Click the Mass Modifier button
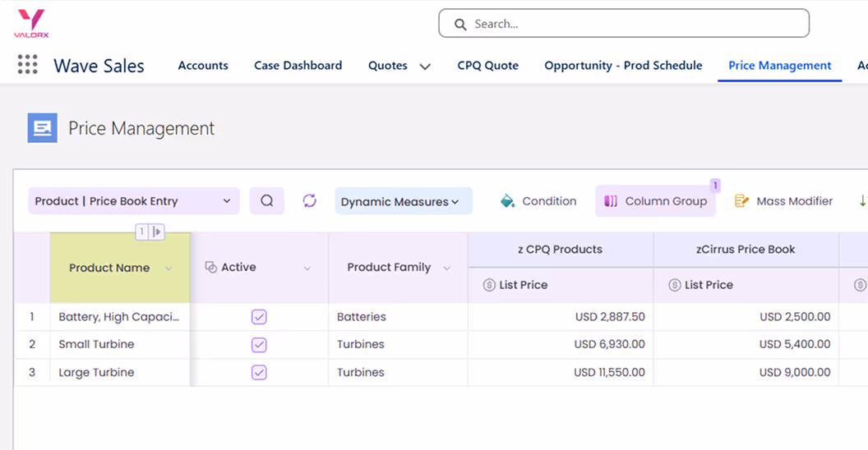868x450 pixels. (783, 201)
